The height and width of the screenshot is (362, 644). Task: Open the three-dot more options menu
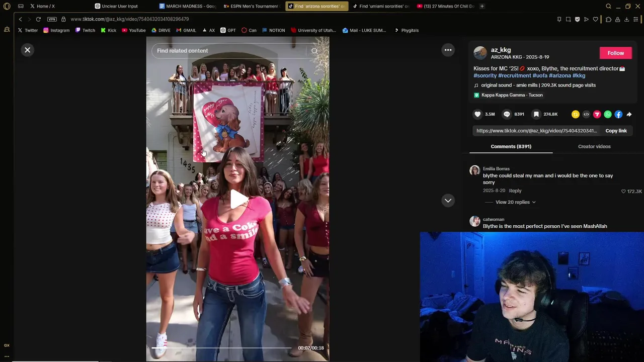click(448, 50)
